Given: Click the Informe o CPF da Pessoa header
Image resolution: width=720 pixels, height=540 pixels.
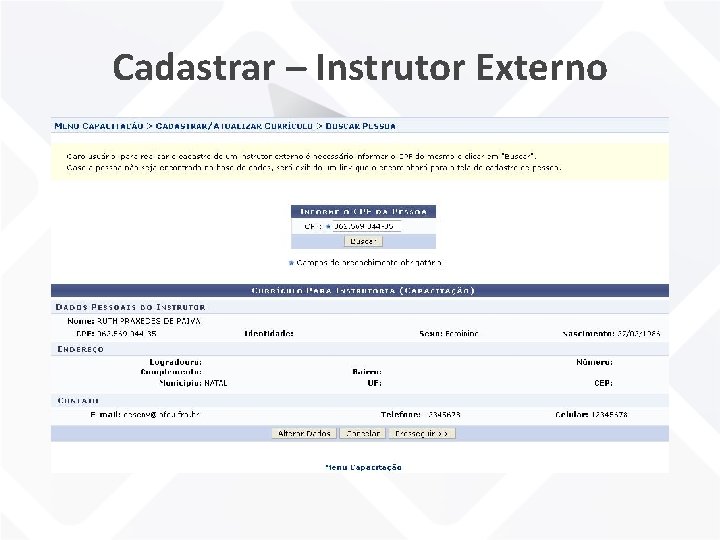Looking at the screenshot, I should [x=363, y=212].
